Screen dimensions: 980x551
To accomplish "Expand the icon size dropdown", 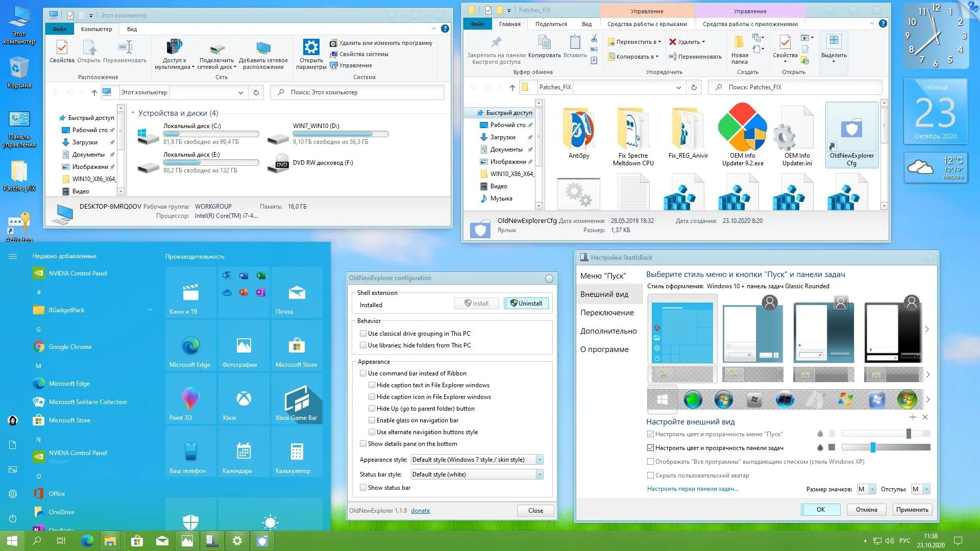I will pos(872,489).
